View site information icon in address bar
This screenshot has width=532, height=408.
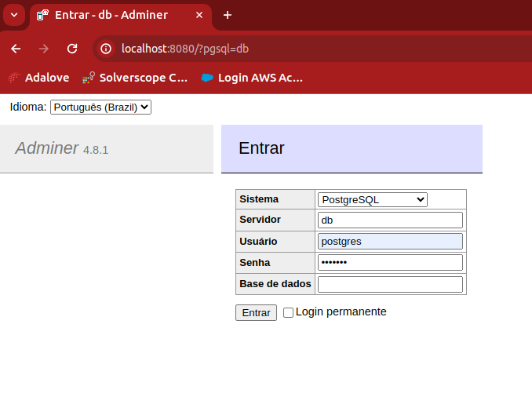pos(106,49)
